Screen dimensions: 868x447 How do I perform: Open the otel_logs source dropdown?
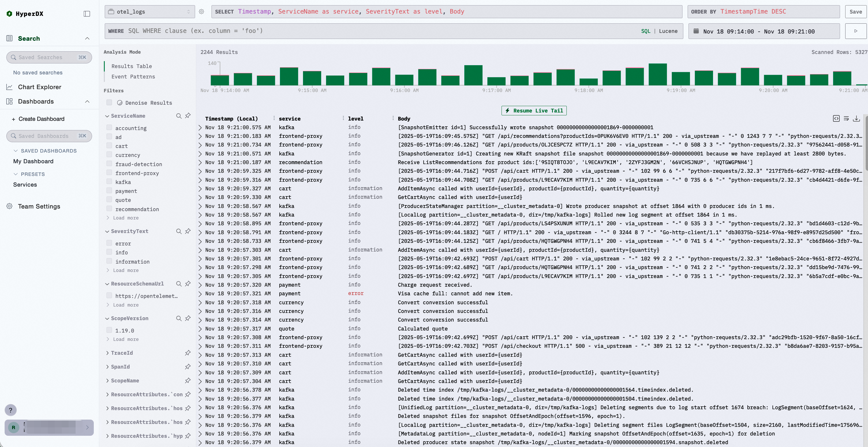coord(149,12)
